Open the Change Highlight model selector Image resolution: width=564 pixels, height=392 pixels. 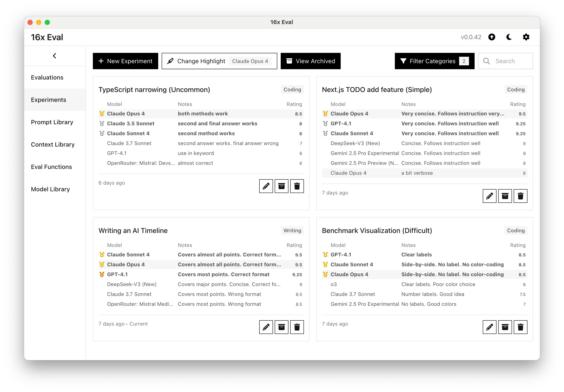click(x=219, y=61)
